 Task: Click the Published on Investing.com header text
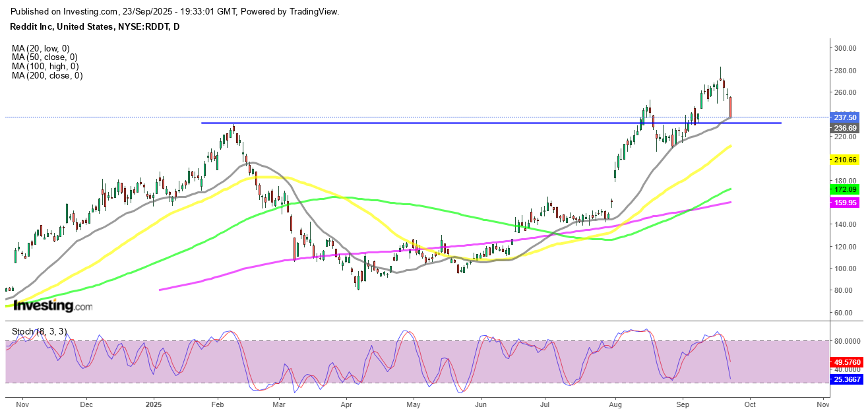pos(175,12)
